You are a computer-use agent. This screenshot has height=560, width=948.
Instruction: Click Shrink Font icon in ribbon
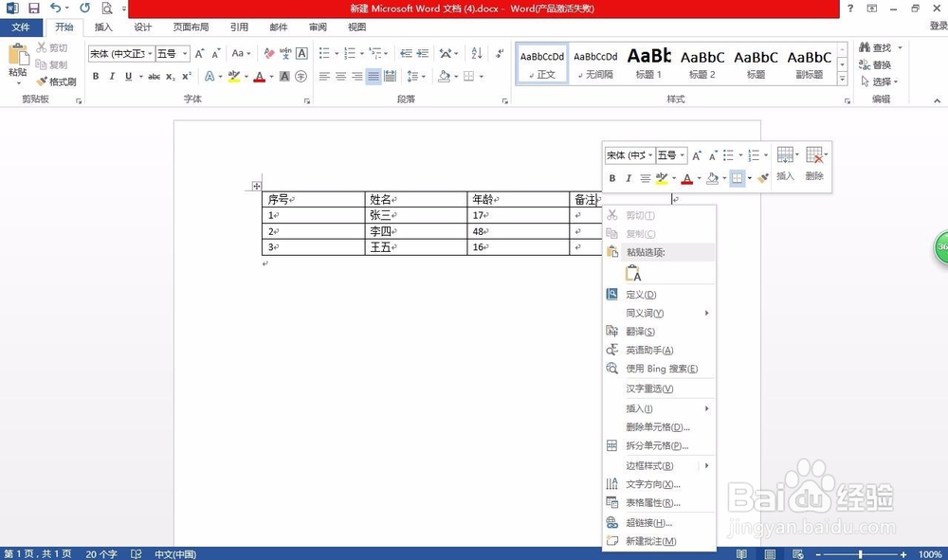216,54
